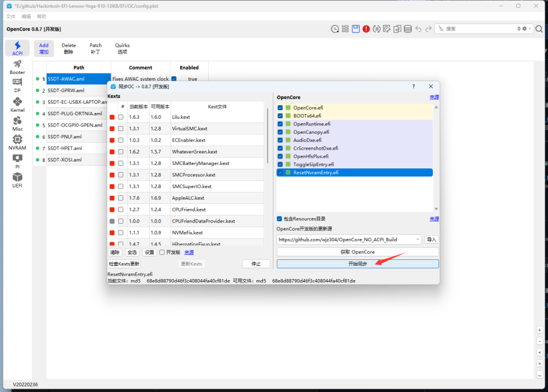Open the PI sidebar section

[17, 162]
